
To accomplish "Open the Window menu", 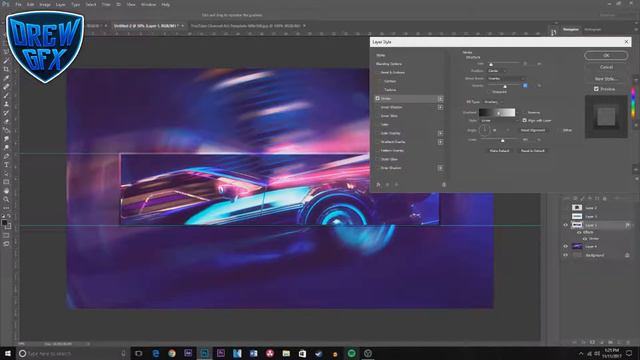I will tap(148, 4).
